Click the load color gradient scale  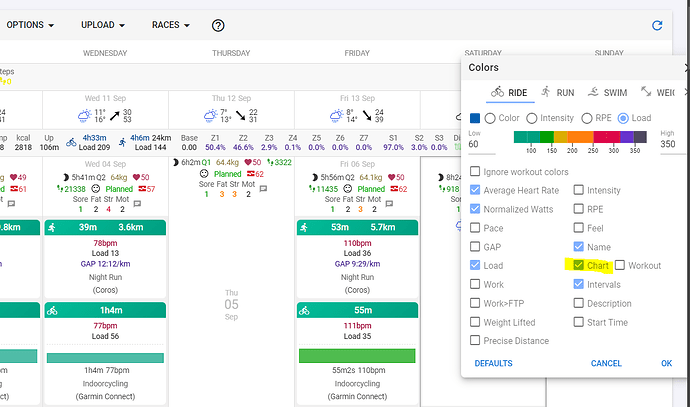point(580,137)
